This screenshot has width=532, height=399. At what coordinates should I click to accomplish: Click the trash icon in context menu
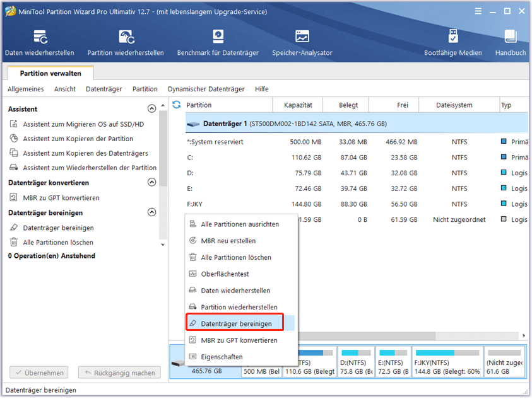(x=192, y=257)
